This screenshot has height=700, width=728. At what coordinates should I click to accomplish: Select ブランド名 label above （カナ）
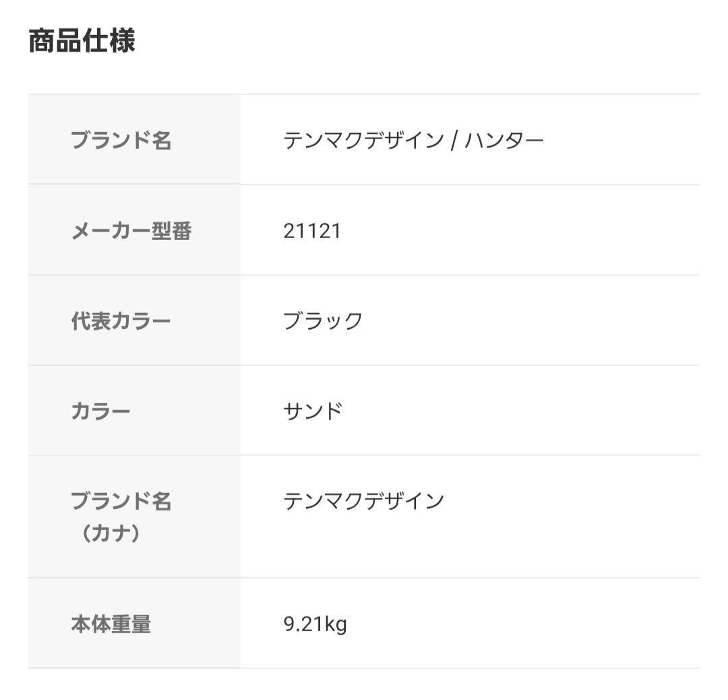(x=121, y=501)
